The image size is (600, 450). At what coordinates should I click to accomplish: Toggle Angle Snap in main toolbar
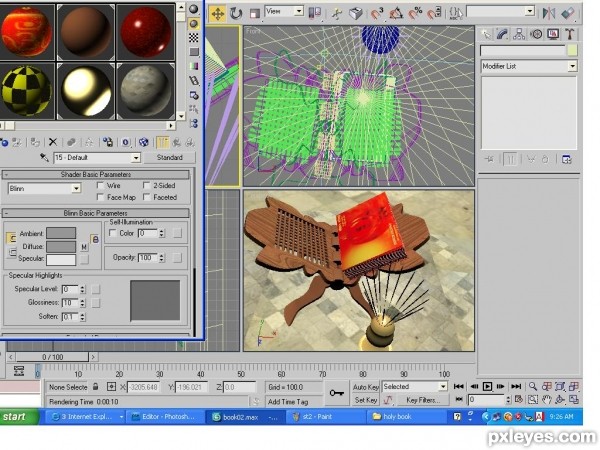click(x=396, y=14)
